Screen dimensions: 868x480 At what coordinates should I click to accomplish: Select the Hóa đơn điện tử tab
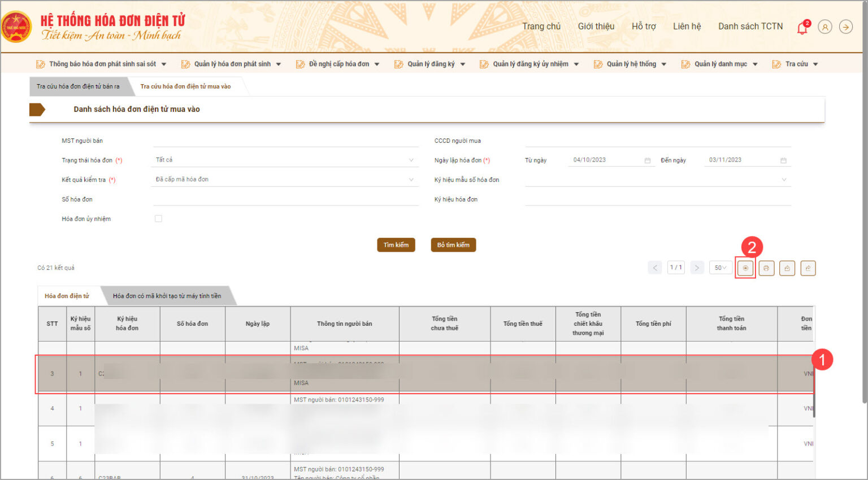click(x=67, y=296)
